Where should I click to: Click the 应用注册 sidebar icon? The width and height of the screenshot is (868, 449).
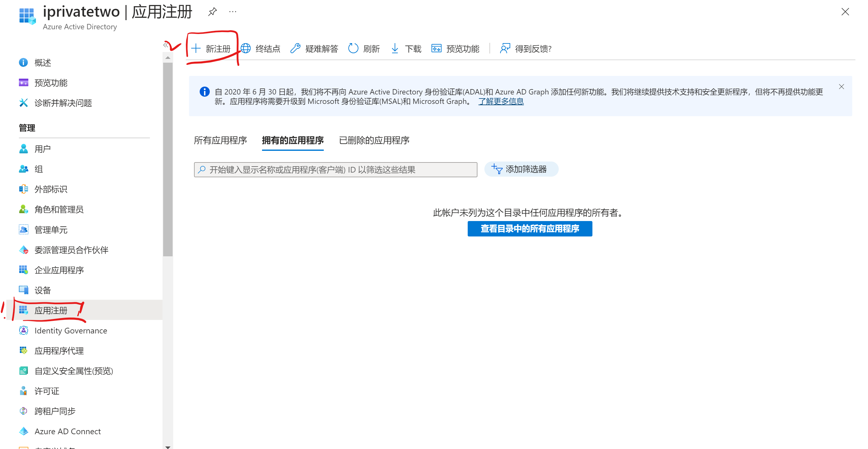pos(24,310)
